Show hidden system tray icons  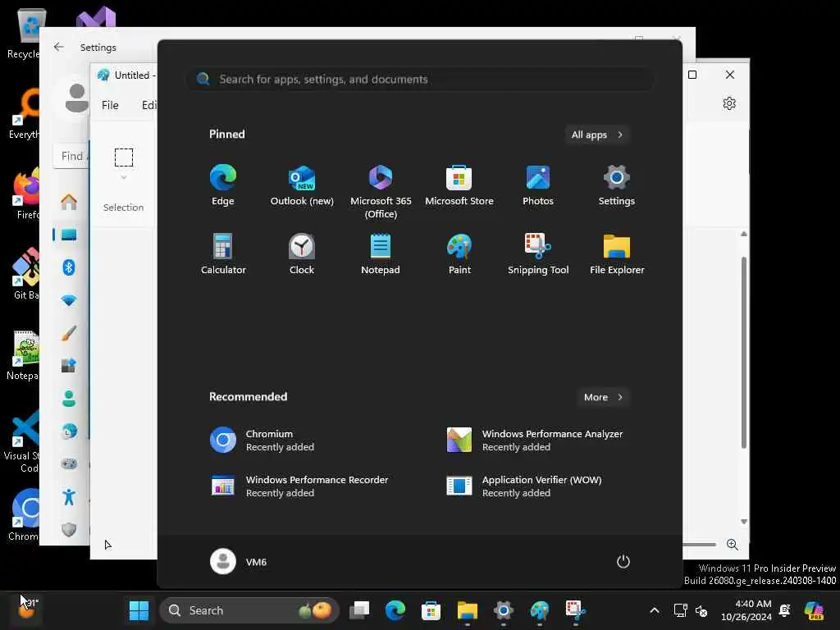tap(654, 610)
